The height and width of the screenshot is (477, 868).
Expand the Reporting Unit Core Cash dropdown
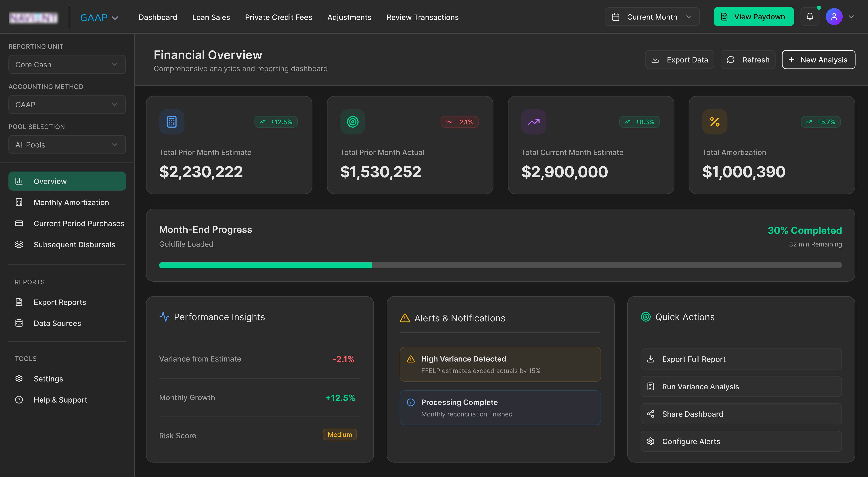67,64
